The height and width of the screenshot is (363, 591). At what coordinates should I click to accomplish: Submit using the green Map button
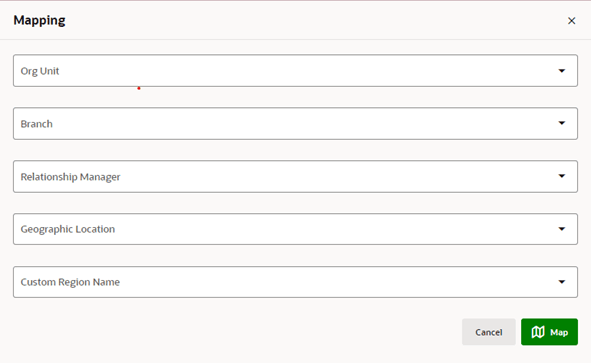(549, 332)
